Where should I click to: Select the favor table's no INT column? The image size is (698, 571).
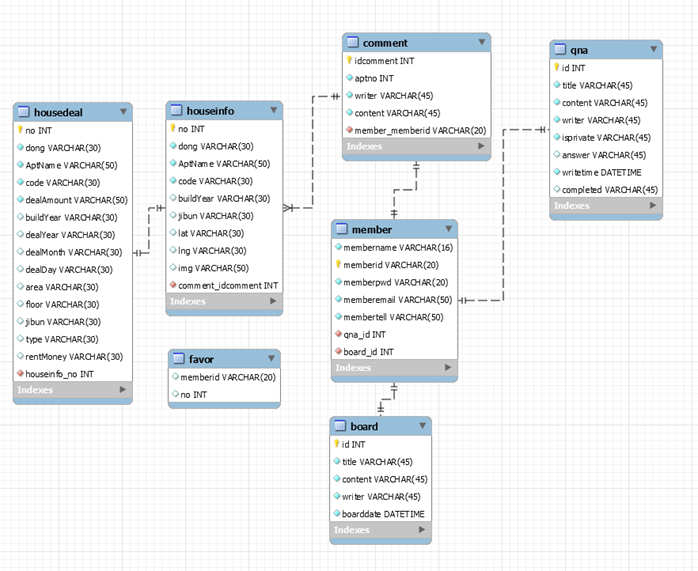[x=224, y=394]
